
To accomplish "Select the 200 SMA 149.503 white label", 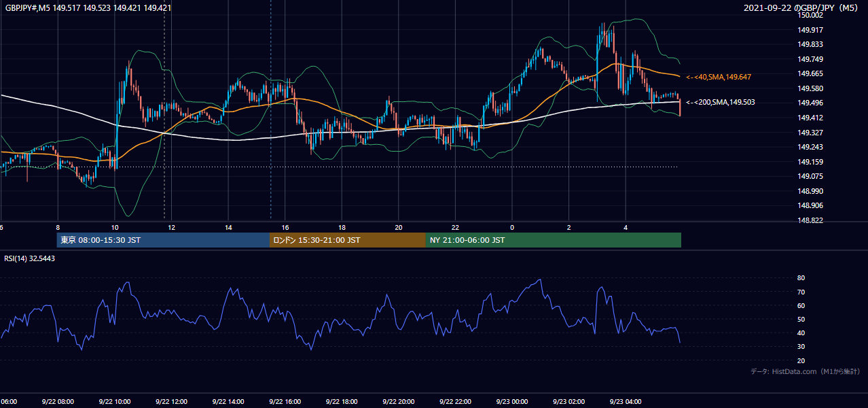I will coord(721,102).
